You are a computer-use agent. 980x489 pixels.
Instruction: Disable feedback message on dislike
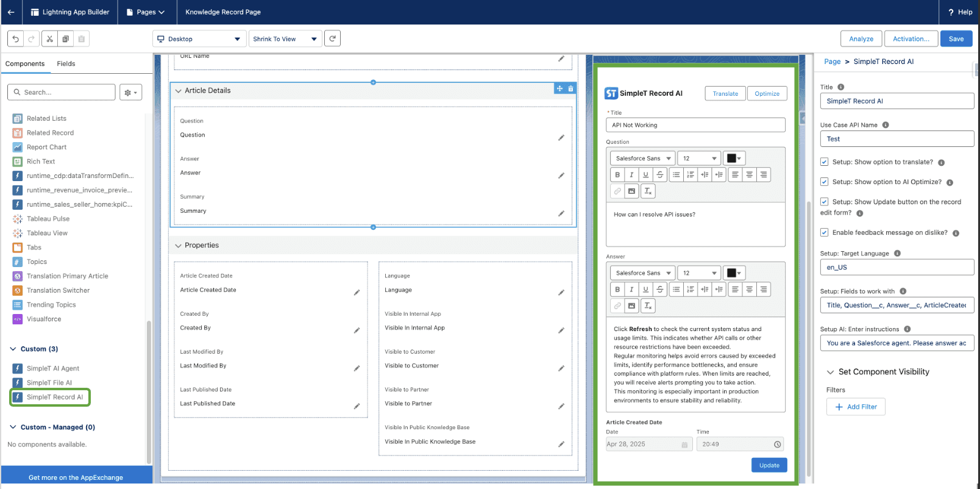click(x=824, y=232)
